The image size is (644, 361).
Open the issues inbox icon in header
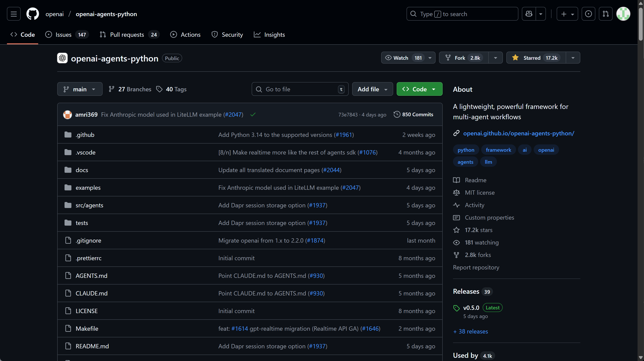point(588,14)
